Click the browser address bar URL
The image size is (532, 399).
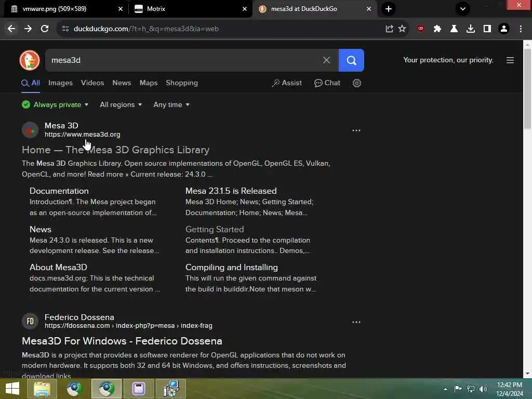[146, 29]
